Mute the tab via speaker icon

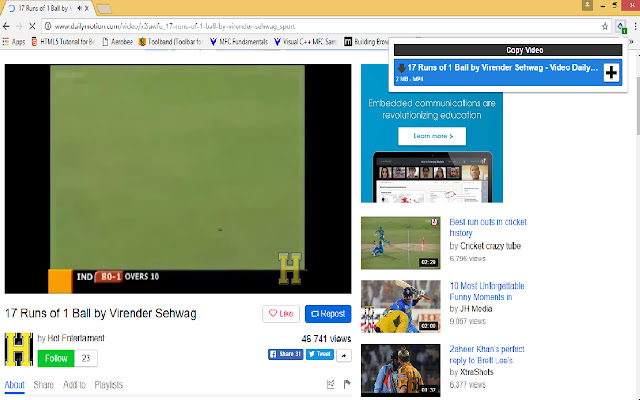click(x=79, y=8)
